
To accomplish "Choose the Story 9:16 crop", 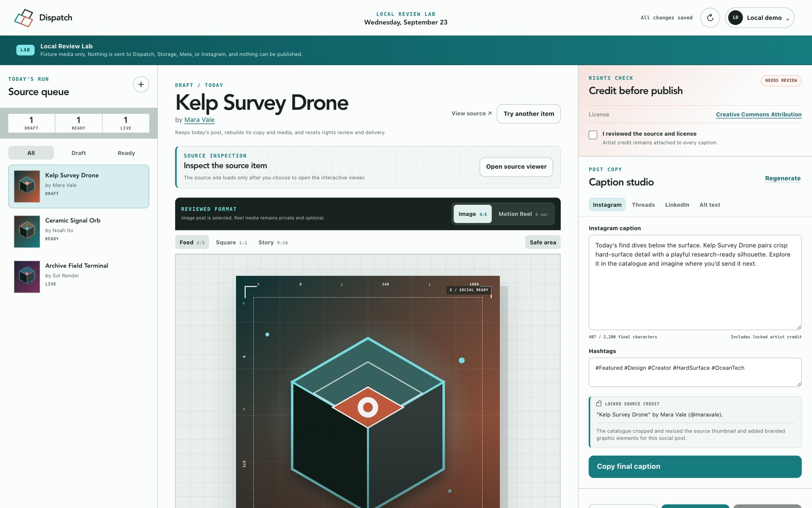I will (273, 242).
